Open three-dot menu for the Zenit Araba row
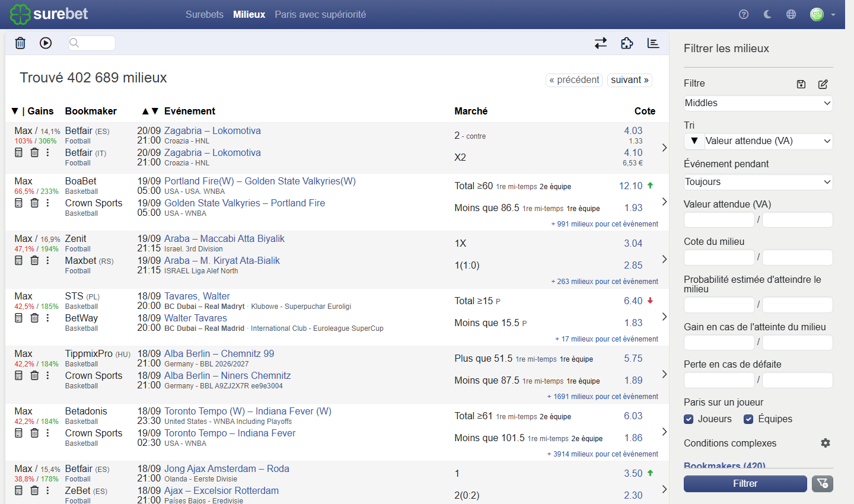The width and height of the screenshot is (854, 504). point(48,261)
